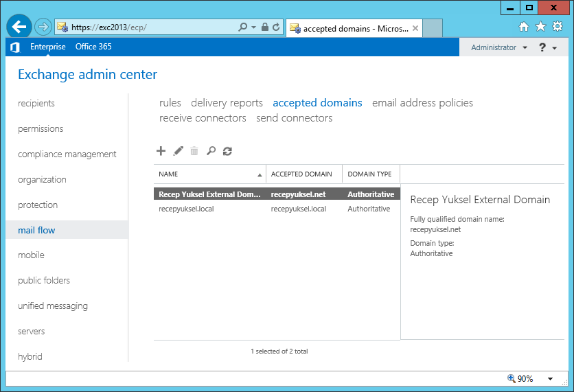574x392 pixels.
Task: Click the Exchange admin center title
Action: pos(87,75)
